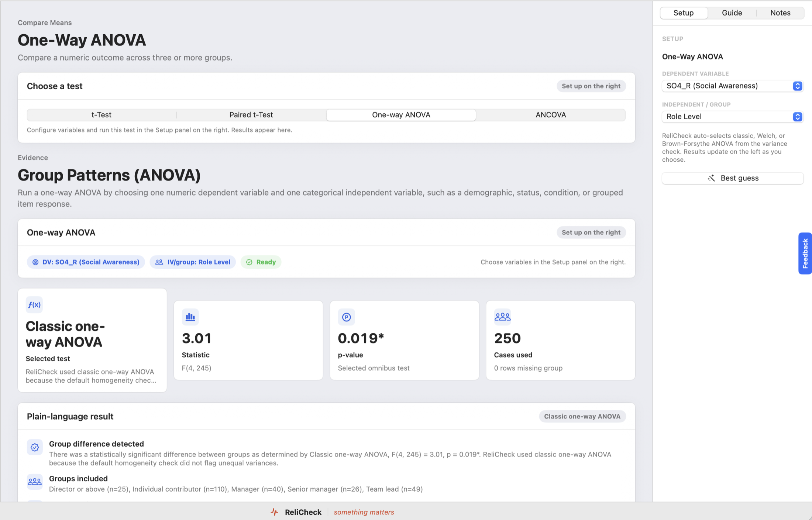Screen dimensions: 812x520
Task: Click the 3.01 Statistic value
Action: pos(196,338)
